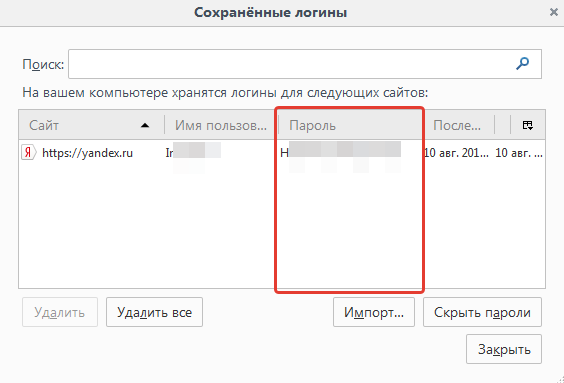Screen dimensions: 564x383
Task: Sort by the Пароль column header
Action: (350, 125)
